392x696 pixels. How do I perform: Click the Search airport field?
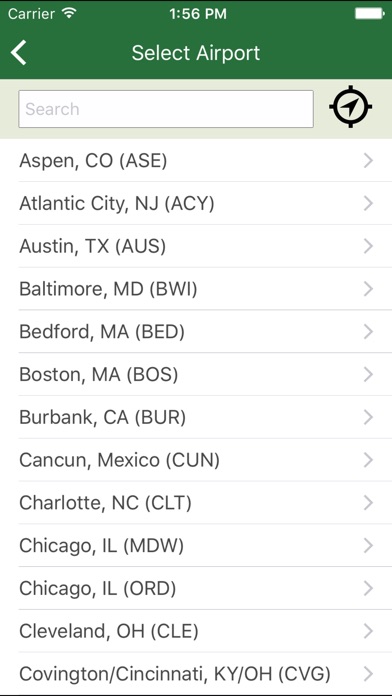click(x=166, y=109)
